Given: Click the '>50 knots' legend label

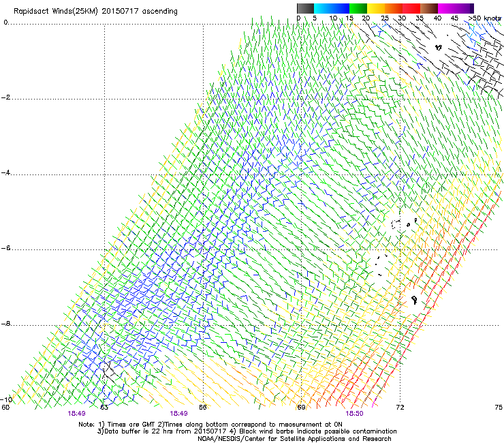Looking at the screenshot, I should click(x=484, y=18).
